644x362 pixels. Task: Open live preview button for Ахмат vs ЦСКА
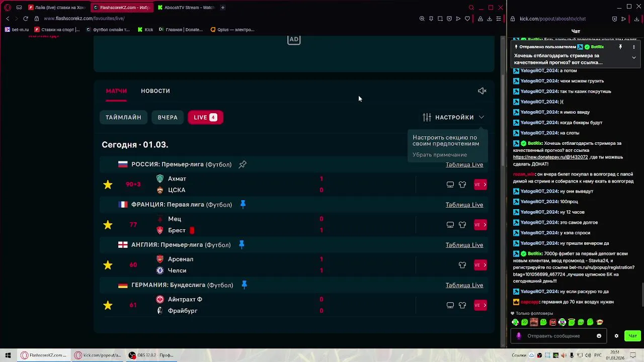tap(480, 185)
